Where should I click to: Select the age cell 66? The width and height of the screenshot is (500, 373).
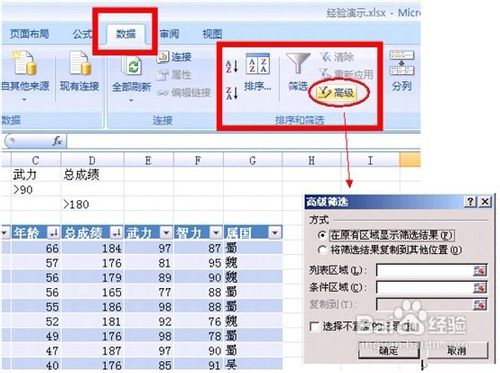pos(36,248)
